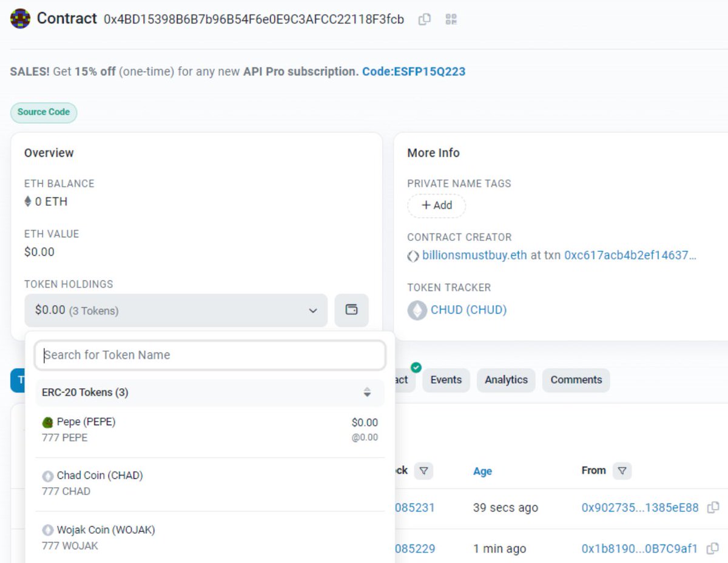Open the block ending 085231
This screenshot has width=728, height=563.
pos(415,508)
